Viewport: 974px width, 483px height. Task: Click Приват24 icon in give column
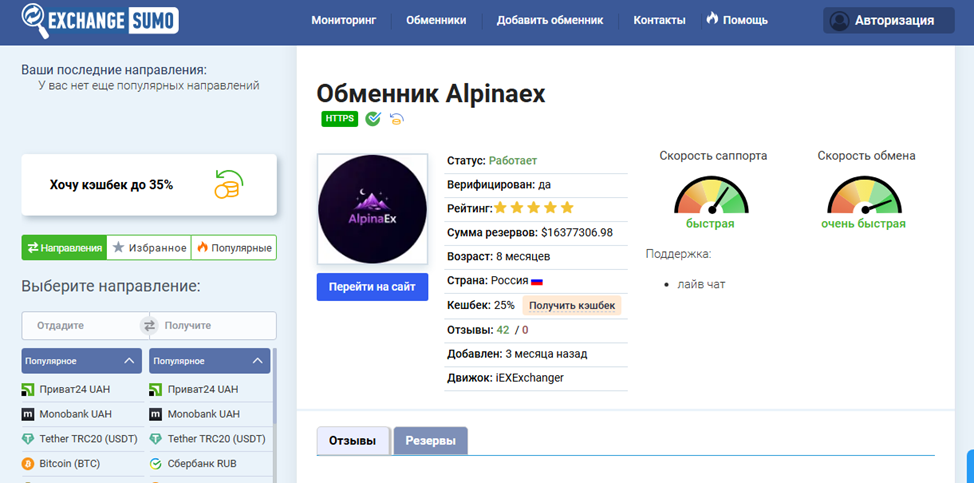[x=27, y=390]
